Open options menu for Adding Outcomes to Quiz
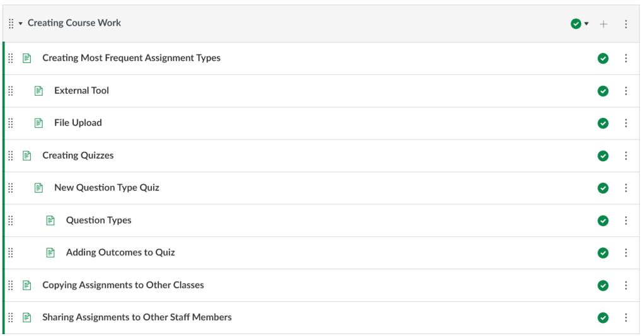Image resolution: width=644 pixels, height=336 pixels. (626, 253)
